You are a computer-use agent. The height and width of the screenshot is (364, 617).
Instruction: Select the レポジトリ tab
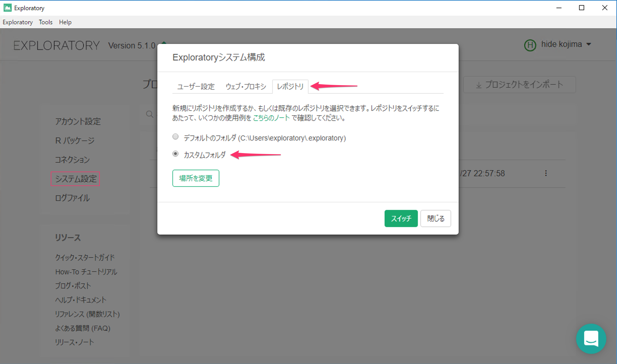tap(290, 87)
